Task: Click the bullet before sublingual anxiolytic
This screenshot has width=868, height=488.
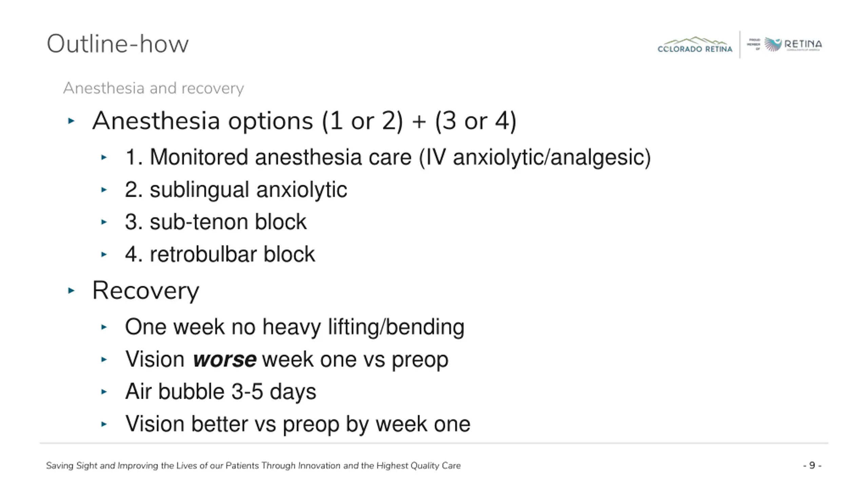Action: coord(104,190)
